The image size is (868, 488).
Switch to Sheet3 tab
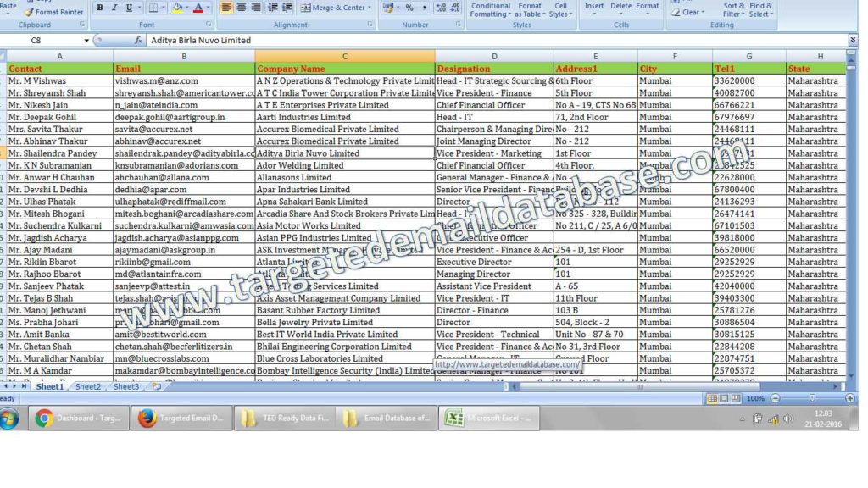126,386
